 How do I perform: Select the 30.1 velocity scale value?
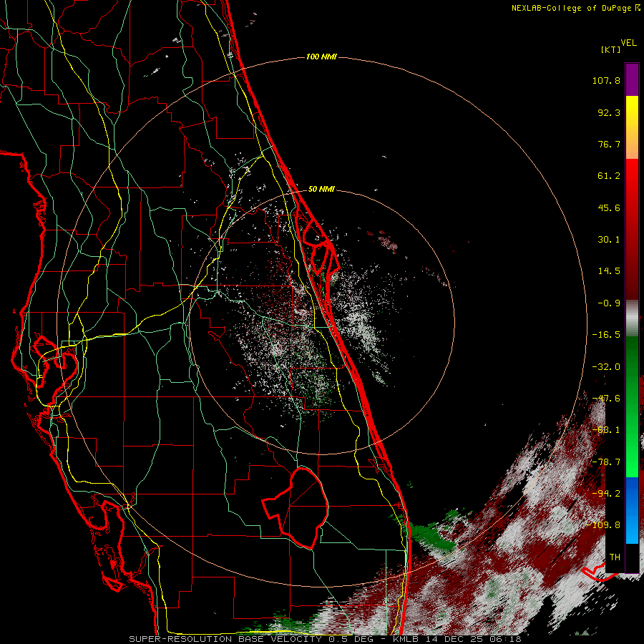[609, 240]
